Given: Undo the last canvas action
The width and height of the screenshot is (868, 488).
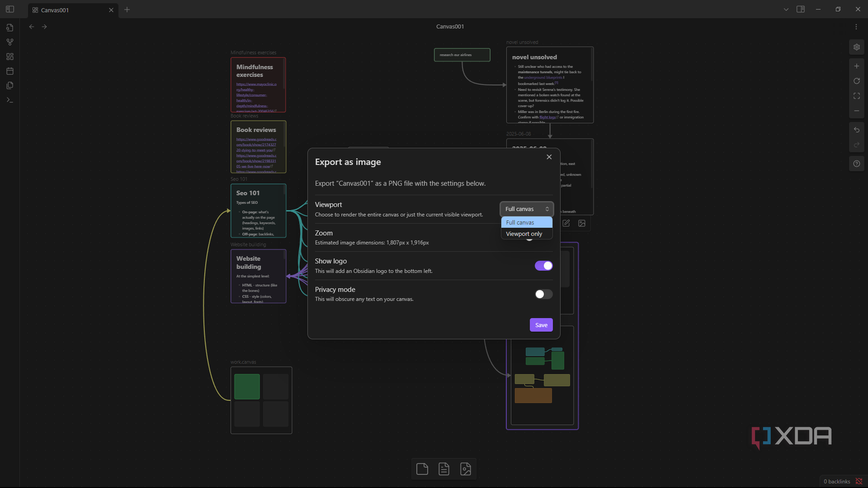Looking at the screenshot, I should pyautogui.click(x=856, y=130).
